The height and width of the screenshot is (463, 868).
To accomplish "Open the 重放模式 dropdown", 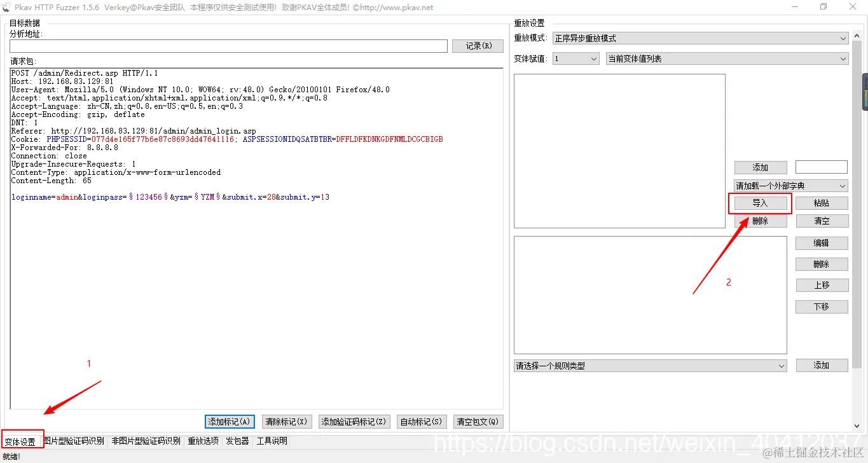I will pos(700,38).
